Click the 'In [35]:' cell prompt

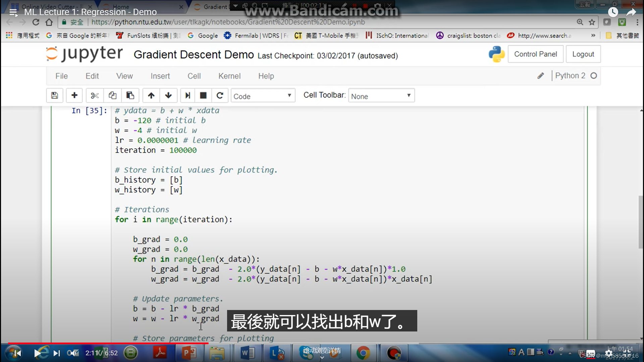pyautogui.click(x=89, y=111)
